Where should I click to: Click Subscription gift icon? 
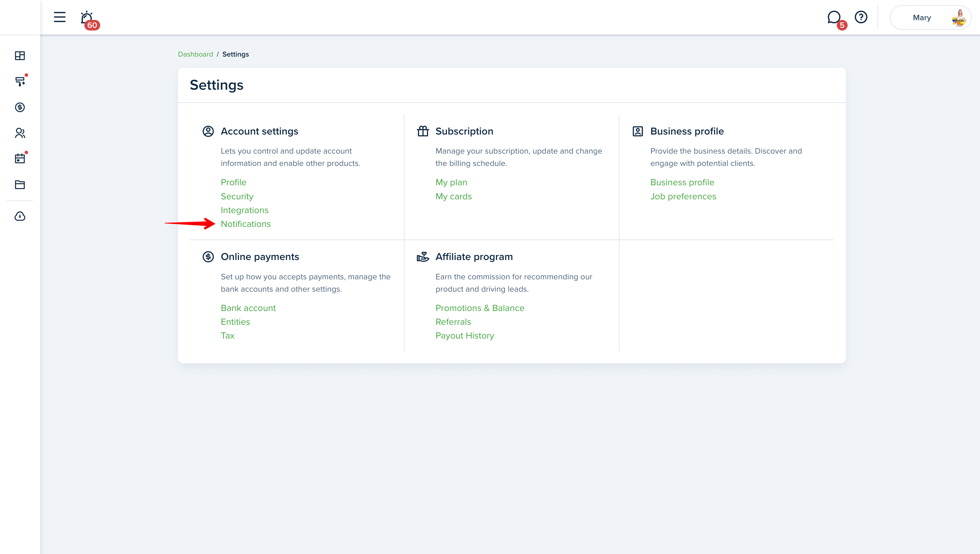click(423, 131)
